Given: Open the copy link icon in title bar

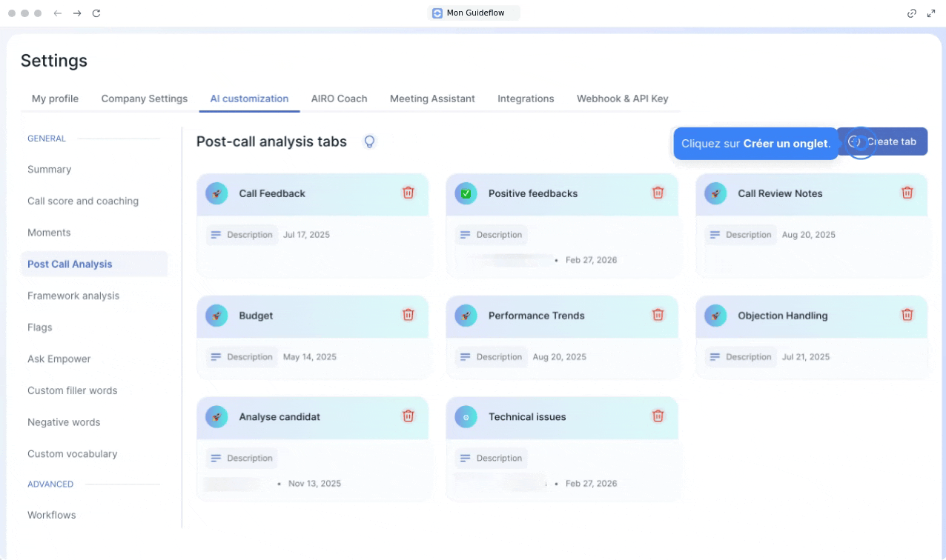Looking at the screenshot, I should (x=912, y=13).
